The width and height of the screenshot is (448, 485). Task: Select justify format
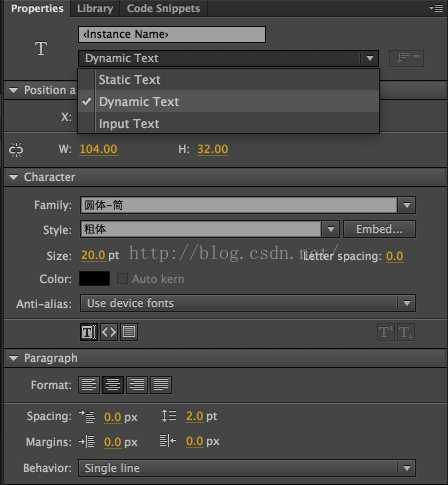(x=161, y=385)
